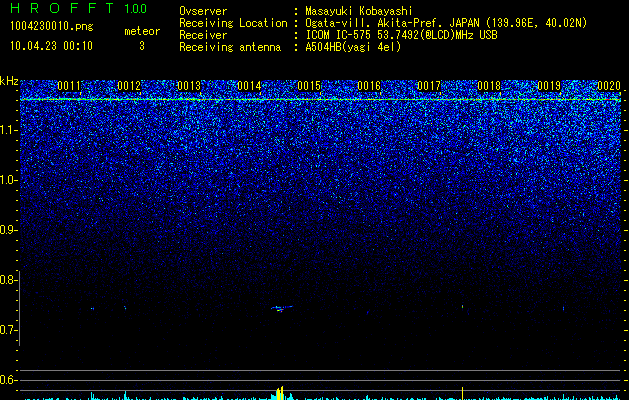The width and height of the screenshot is (629, 400).
Task: Click the HROFFT 1.0.0 title text
Action: click(78, 8)
